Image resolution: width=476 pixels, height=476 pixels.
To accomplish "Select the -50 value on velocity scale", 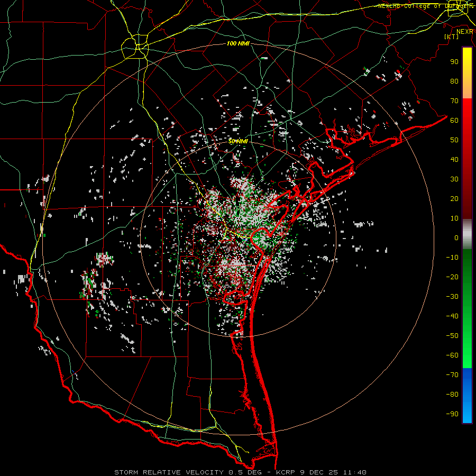I will click(x=452, y=336).
